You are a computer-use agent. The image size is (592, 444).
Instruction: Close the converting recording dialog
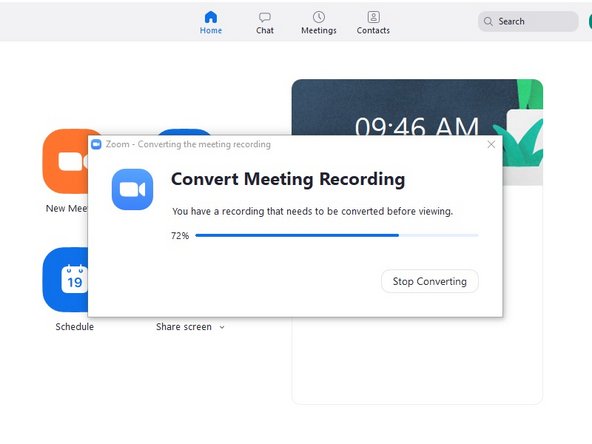pos(491,144)
